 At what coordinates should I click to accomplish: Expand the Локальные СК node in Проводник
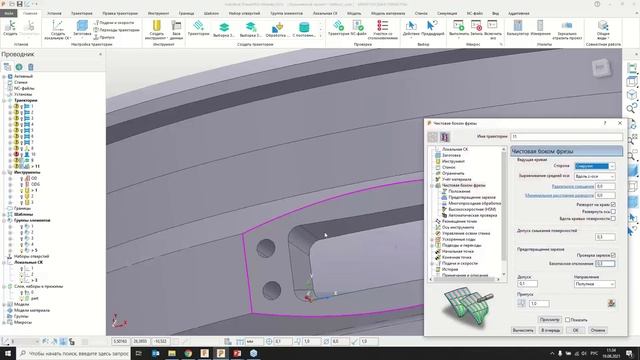click(x=4, y=262)
